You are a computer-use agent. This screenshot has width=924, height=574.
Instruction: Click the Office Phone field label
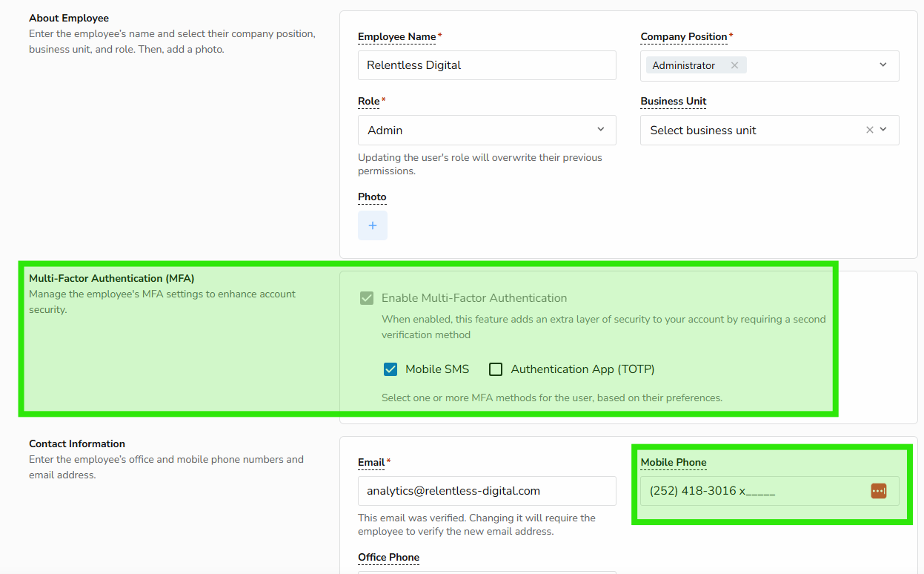click(388, 557)
